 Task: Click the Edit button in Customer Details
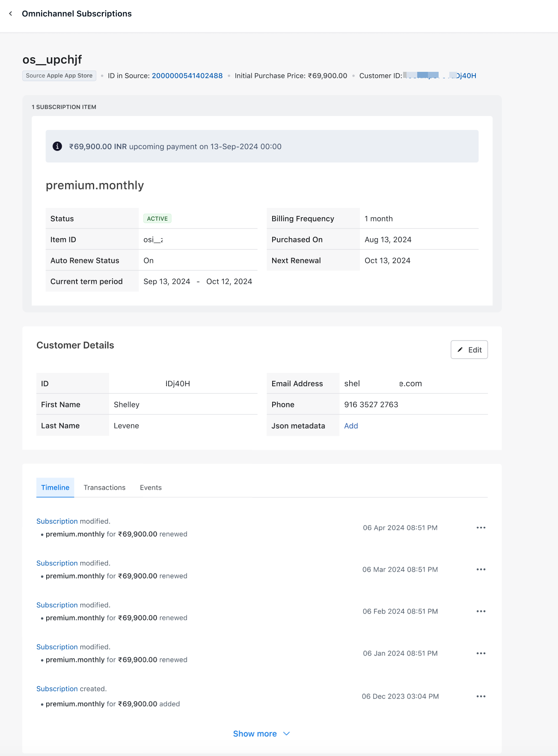tap(469, 350)
